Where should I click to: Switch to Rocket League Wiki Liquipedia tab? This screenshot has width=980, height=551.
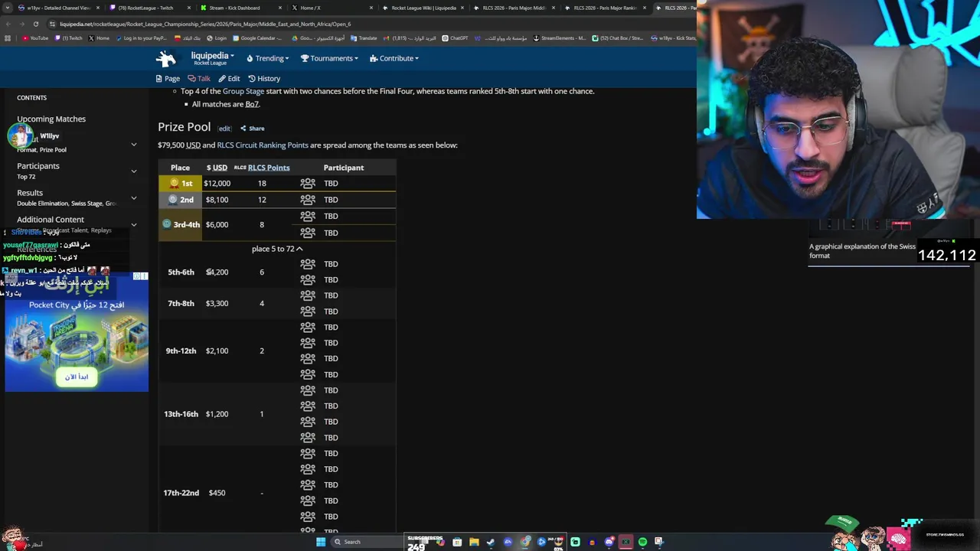coord(423,8)
